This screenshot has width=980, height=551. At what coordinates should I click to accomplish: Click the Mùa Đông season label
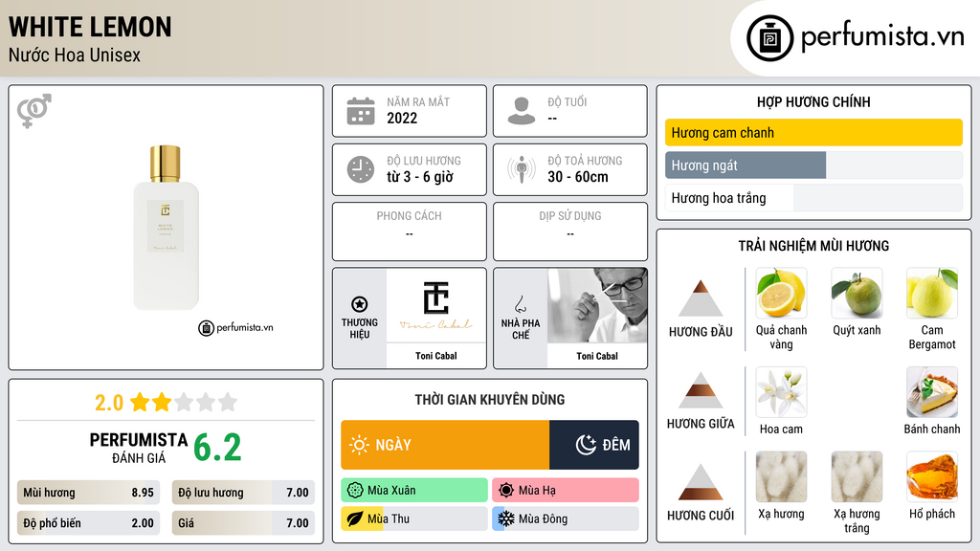(x=544, y=518)
